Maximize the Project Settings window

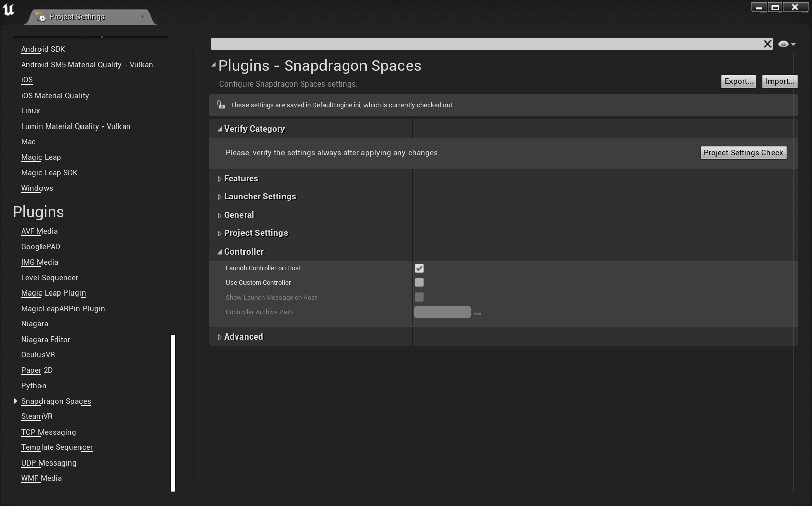click(775, 7)
